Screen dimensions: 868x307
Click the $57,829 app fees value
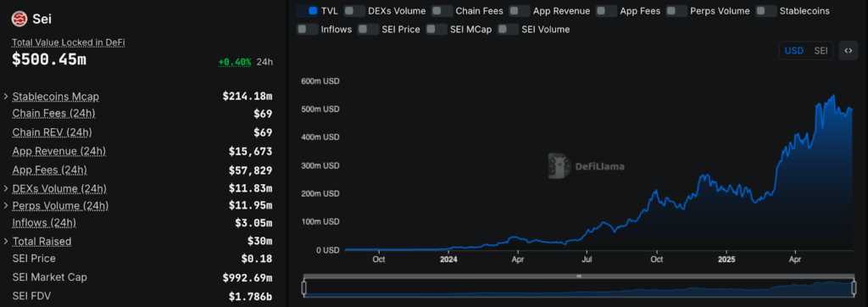[250, 170]
